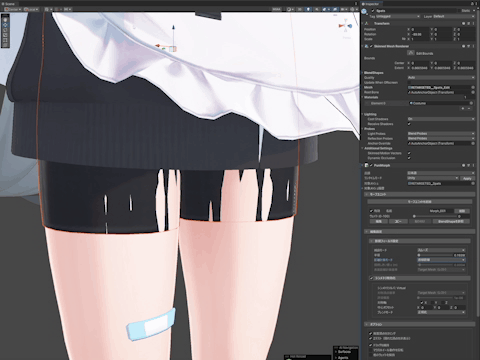Open object picker for Costume material

471,103
